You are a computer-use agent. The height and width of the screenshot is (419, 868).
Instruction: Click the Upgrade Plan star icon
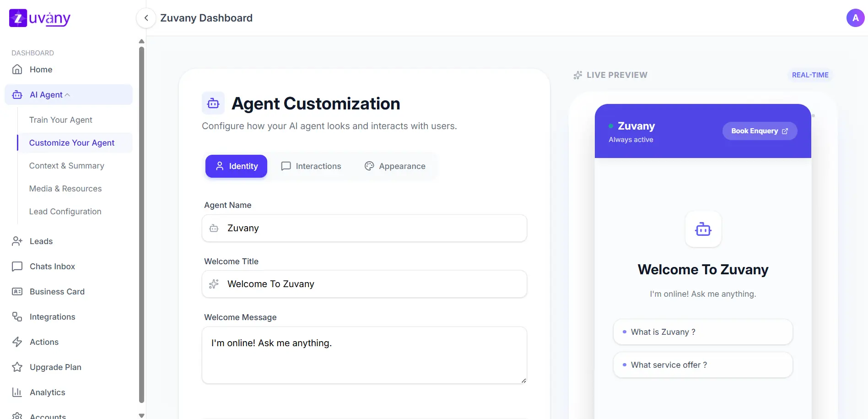click(17, 367)
